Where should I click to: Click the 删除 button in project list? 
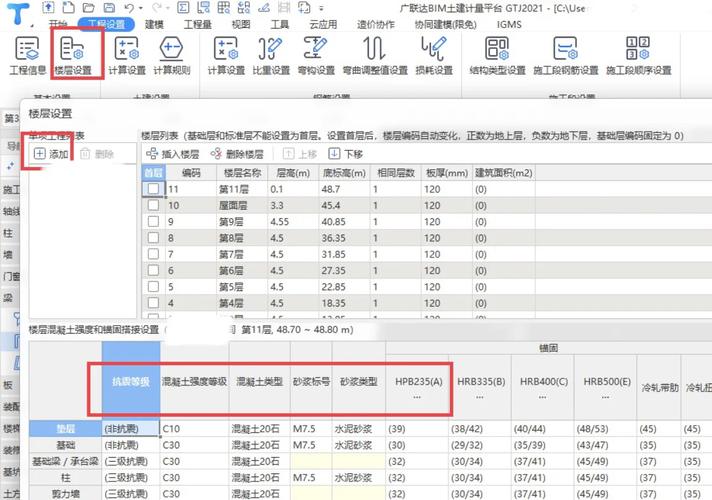[x=97, y=154]
